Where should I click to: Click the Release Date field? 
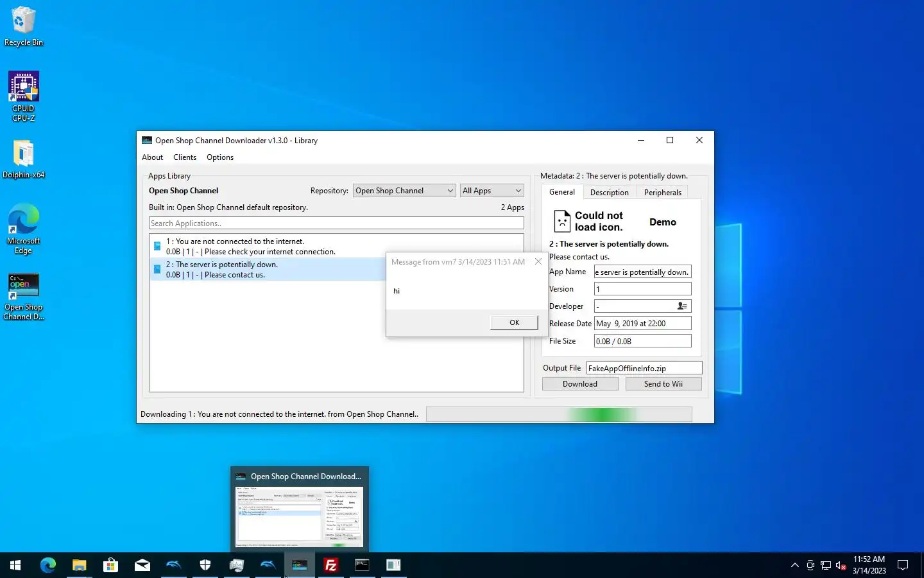coord(643,324)
